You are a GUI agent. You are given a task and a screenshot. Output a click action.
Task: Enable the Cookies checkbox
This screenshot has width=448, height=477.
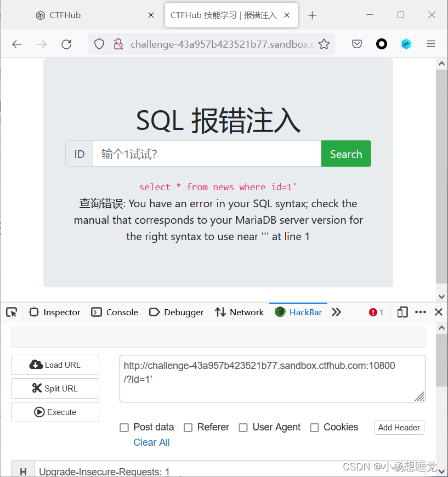314,428
